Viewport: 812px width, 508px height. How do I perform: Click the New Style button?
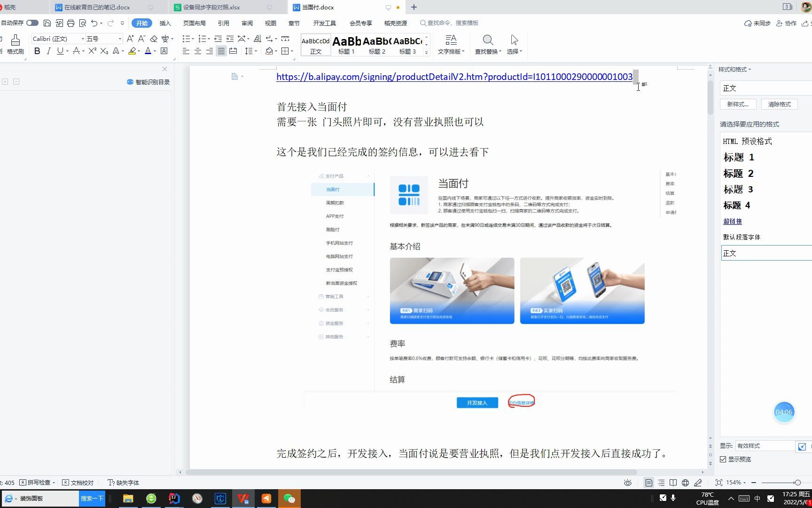point(738,104)
